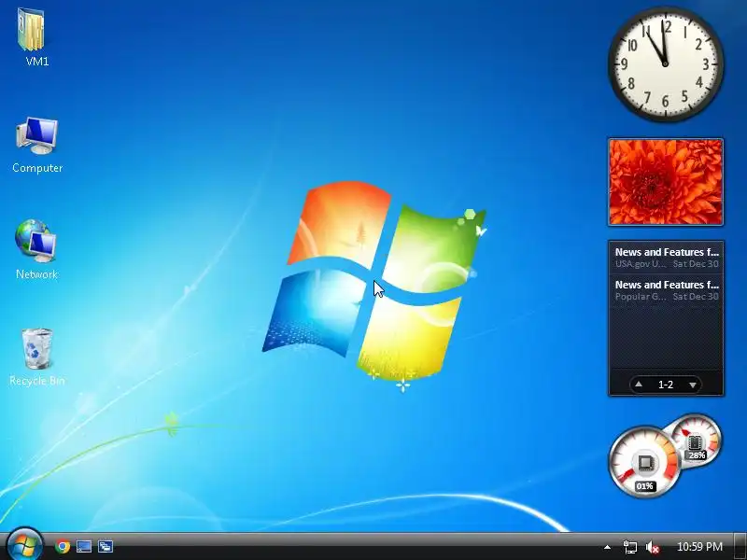Click the orange flower slideshow gadget

pyautogui.click(x=666, y=182)
